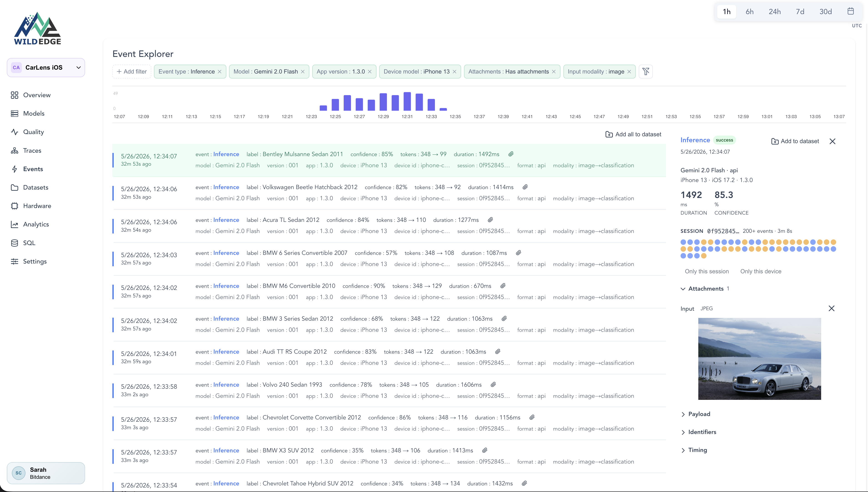
Task: Open the custom date calendar icon
Action: click(x=851, y=11)
